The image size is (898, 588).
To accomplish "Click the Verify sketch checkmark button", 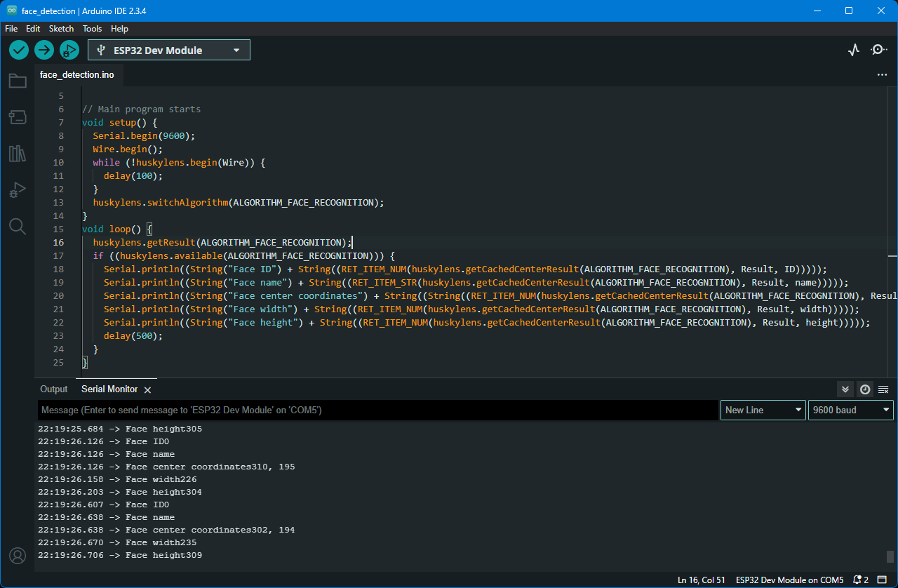I will [x=19, y=50].
